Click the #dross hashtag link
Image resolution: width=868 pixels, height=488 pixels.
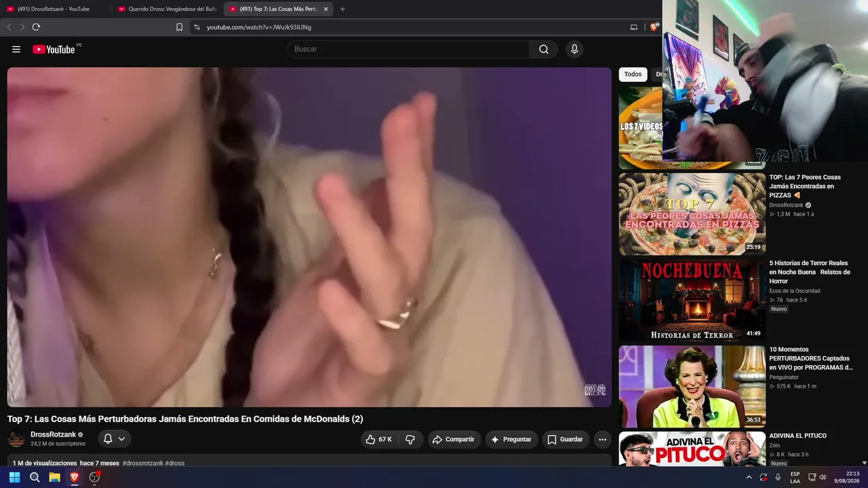tap(175, 463)
